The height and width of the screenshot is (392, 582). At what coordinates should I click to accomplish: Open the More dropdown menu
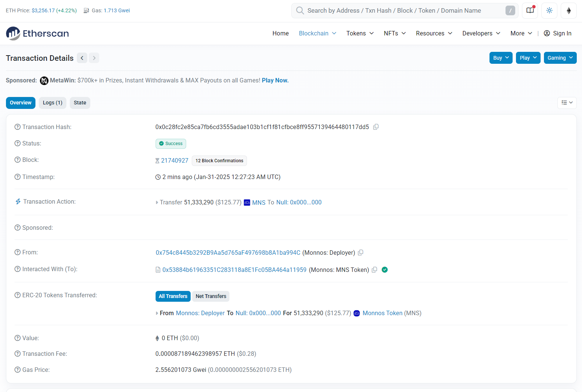[x=521, y=33]
